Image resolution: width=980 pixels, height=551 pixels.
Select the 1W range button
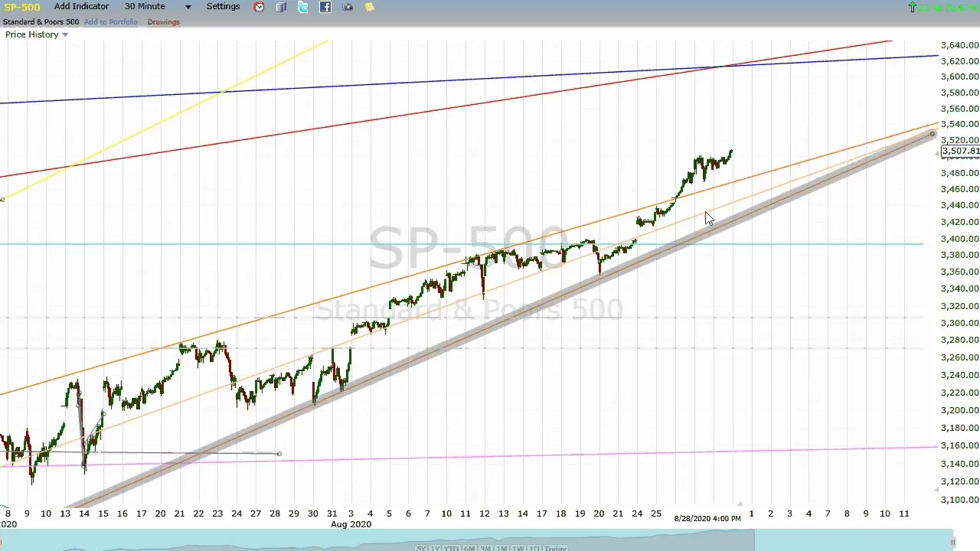tap(518, 547)
